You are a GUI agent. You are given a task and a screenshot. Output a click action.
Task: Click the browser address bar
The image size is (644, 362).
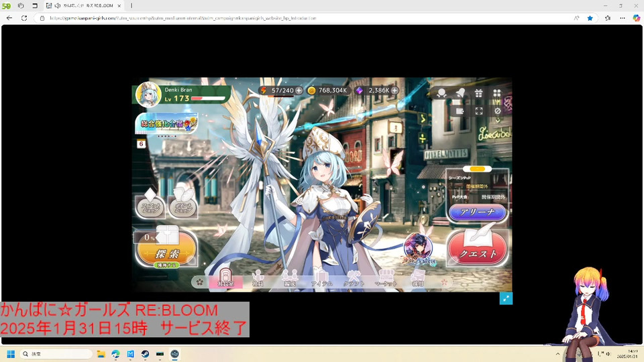point(304,18)
